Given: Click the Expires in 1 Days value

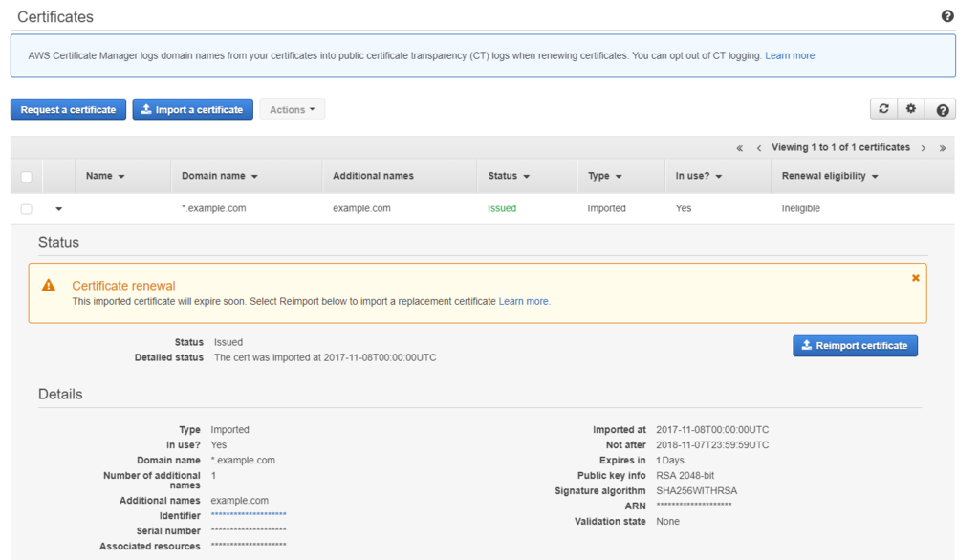Looking at the screenshot, I should 670,460.
